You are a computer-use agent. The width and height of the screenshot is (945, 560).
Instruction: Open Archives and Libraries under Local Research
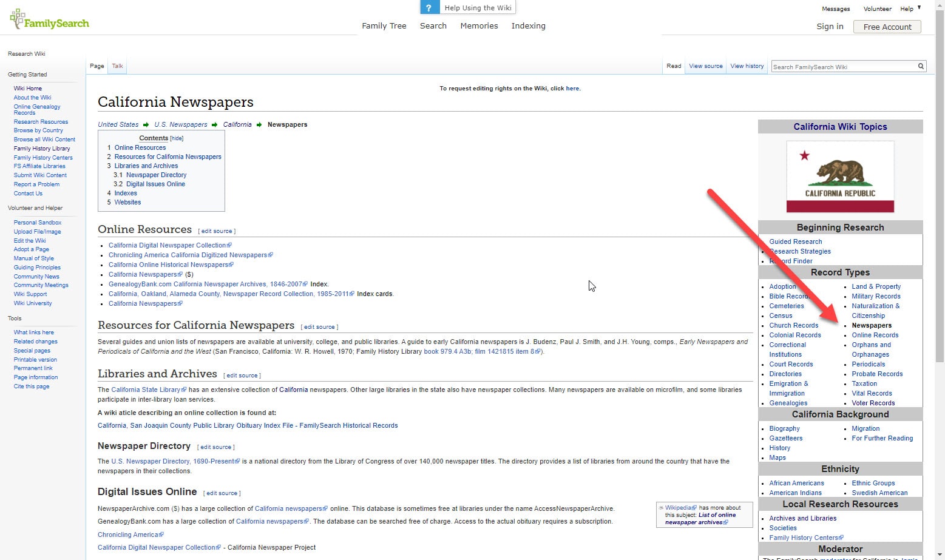point(802,518)
